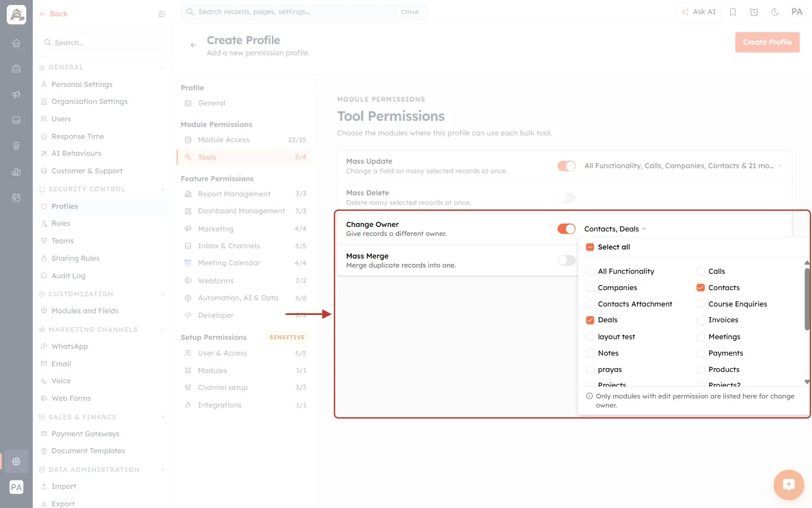The height and width of the screenshot is (508, 812).
Task: Click the Back link in sidebar
Action: [x=54, y=14]
